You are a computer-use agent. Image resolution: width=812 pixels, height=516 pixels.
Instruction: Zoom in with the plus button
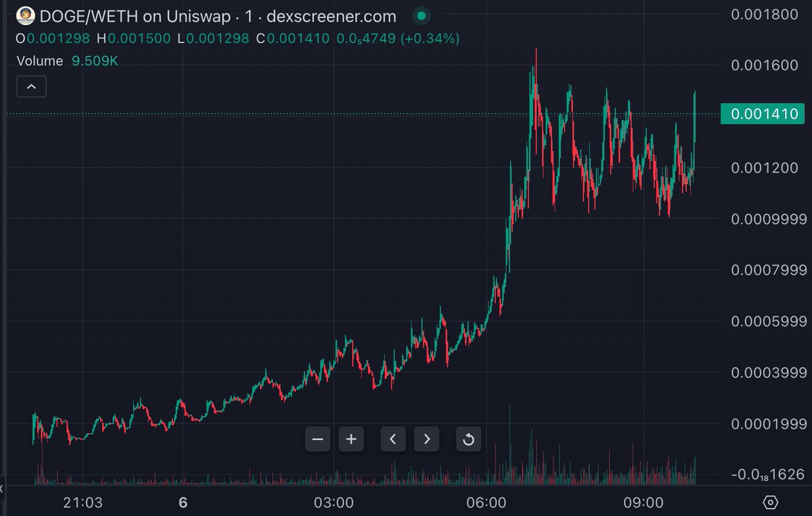click(x=351, y=440)
